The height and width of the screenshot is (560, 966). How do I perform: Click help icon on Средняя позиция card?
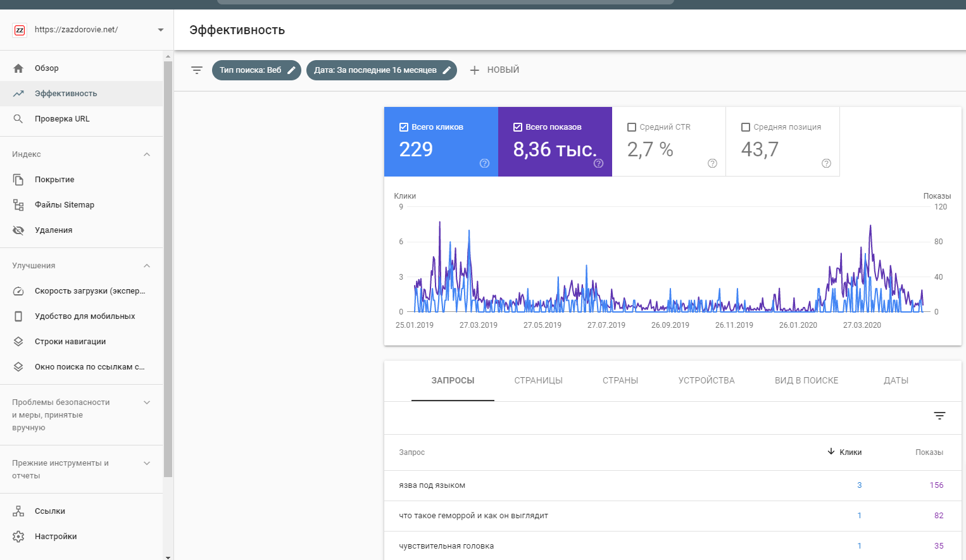click(x=826, y=163)
